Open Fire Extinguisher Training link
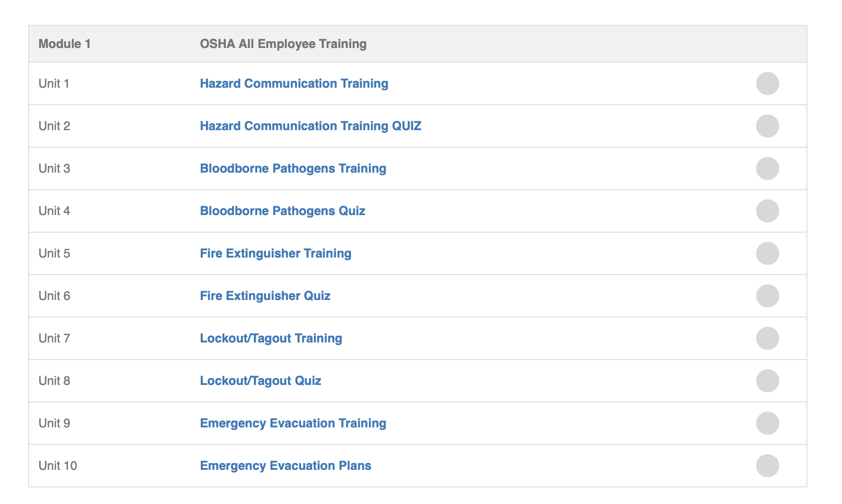 point(276,253)
